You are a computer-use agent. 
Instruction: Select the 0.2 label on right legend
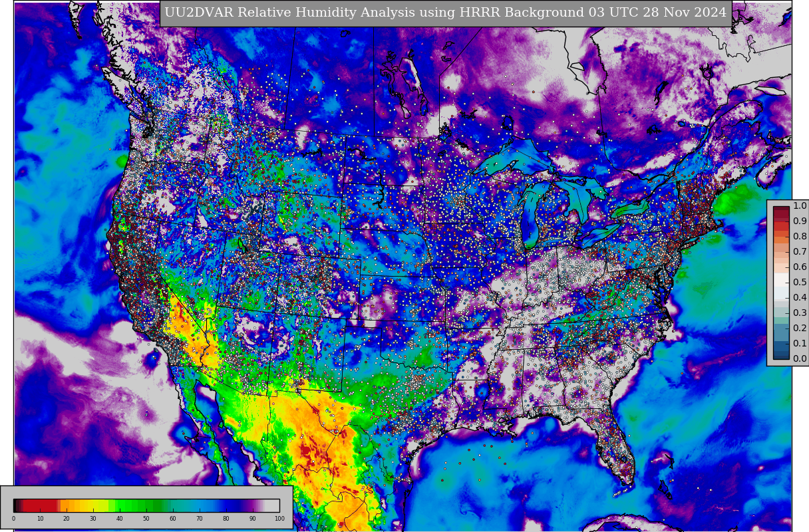800,328
